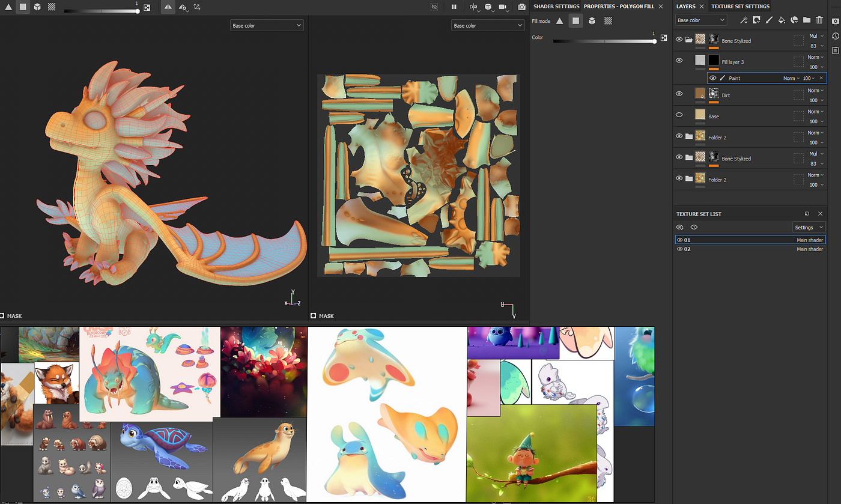This screenshot has height=504, width=841.
Task: Hide the Dirt layer
Action: pos(679,94)
